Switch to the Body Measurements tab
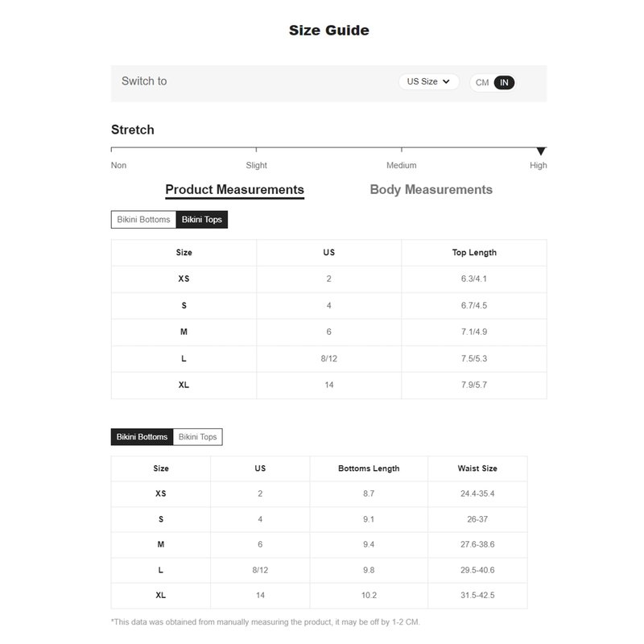 tap(431, 190)
